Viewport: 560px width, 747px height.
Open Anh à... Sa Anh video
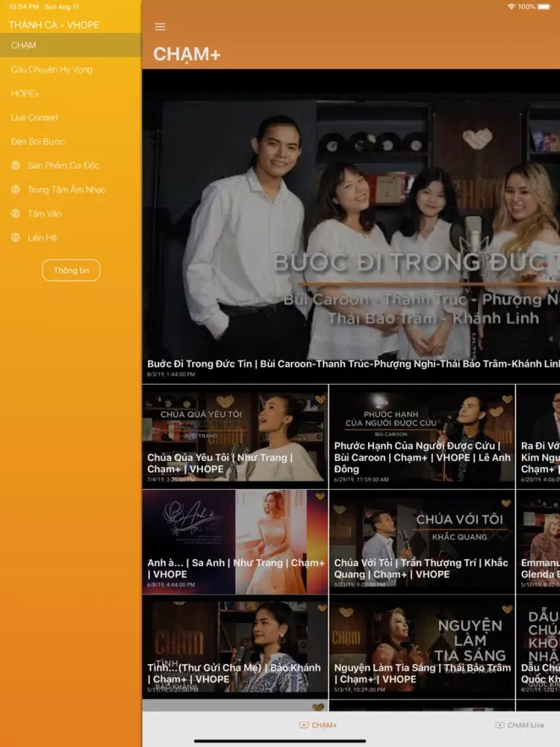click(x=234, y=542)
